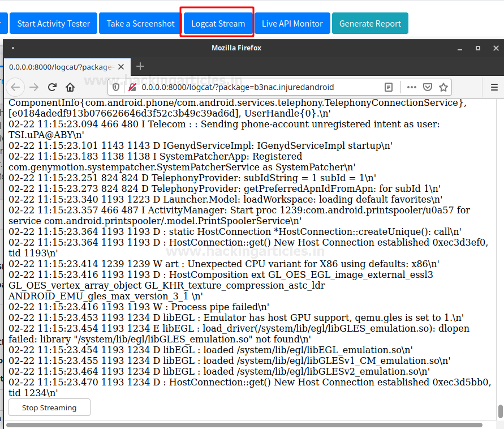Open the Firefox hamburger menu
504x429 pixels.
[x=494, y=87]
